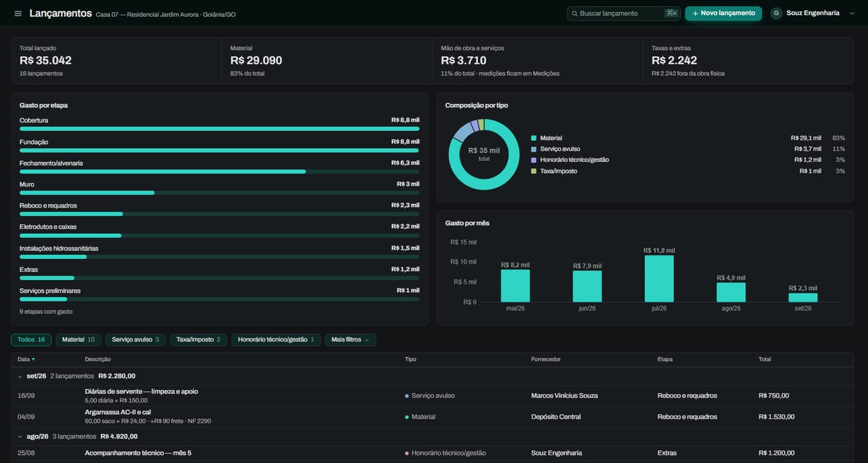Click the mai/26 bar in the monthly chart
Image resolution: width=868 pixels, height=463 pixels.
tap(515, 286)
